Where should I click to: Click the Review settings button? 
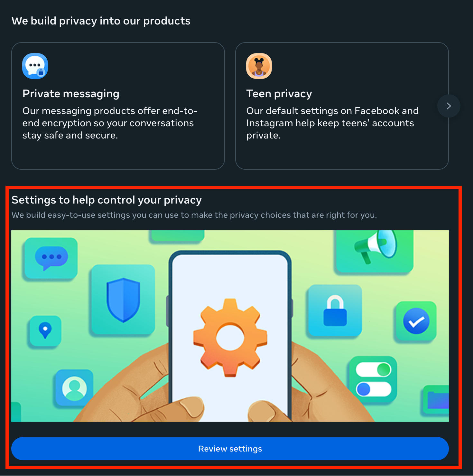[230, 449]
